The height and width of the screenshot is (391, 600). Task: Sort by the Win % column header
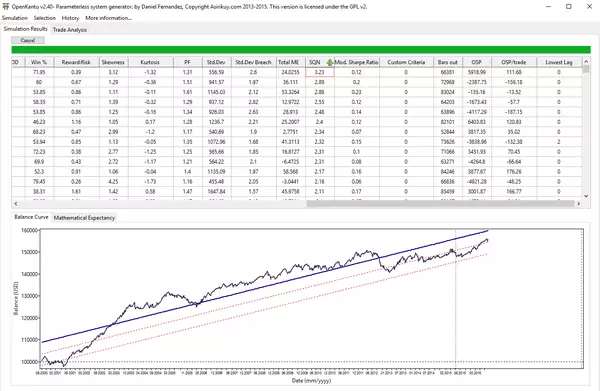pyautogui.click(x=39, y=62)
